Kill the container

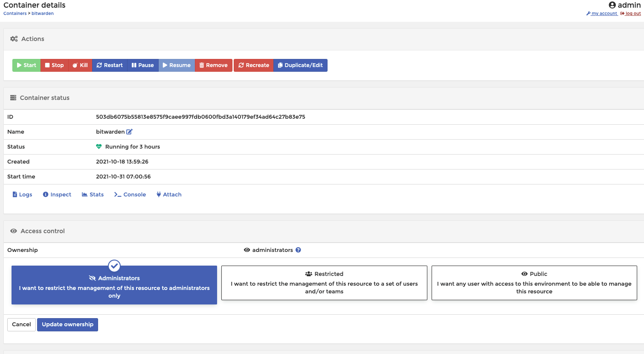tap(80, 65)
